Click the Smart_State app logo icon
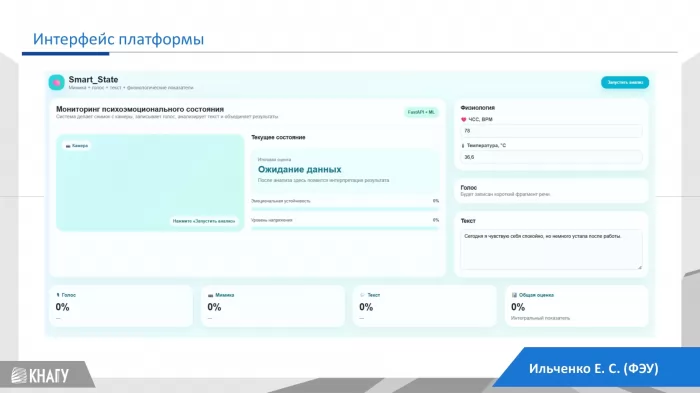The image size is (700, 393). (56, 82)
